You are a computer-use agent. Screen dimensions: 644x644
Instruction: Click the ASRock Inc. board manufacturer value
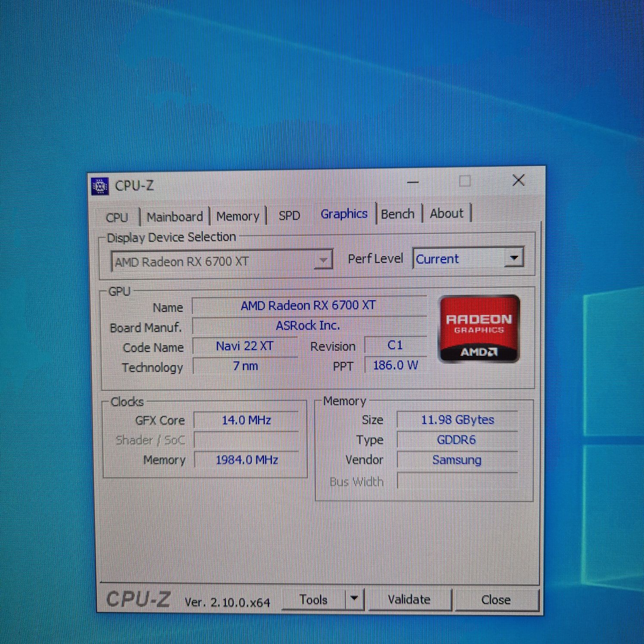point(308,326)
